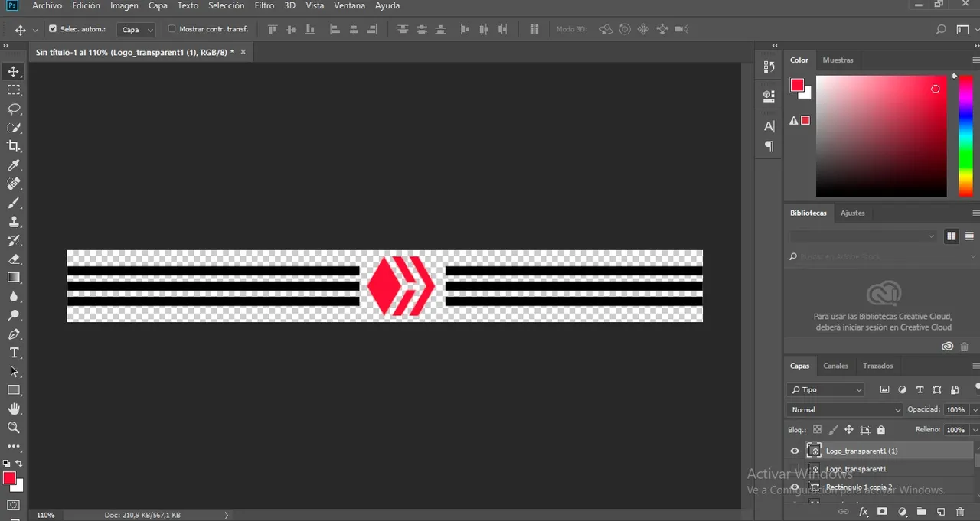Select the Rectangle shape tool
The height and width of the screenshot is (521, 980).
pos(14,390)
